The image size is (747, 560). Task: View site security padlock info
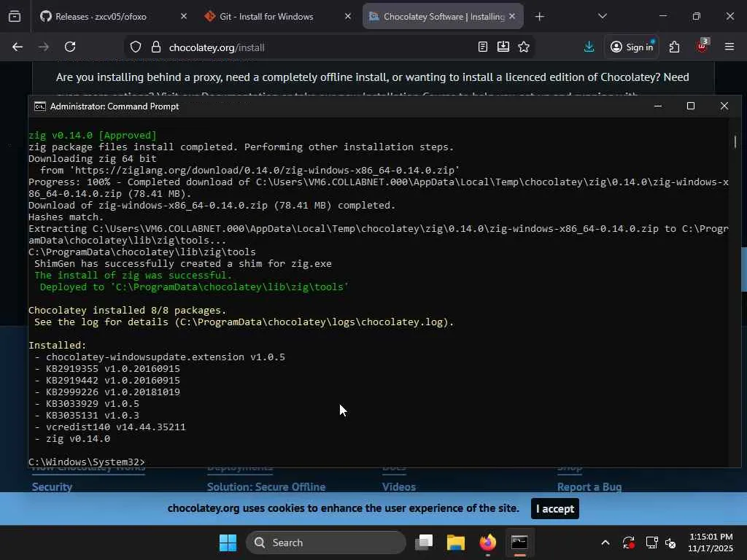click(x=156, y=47)
